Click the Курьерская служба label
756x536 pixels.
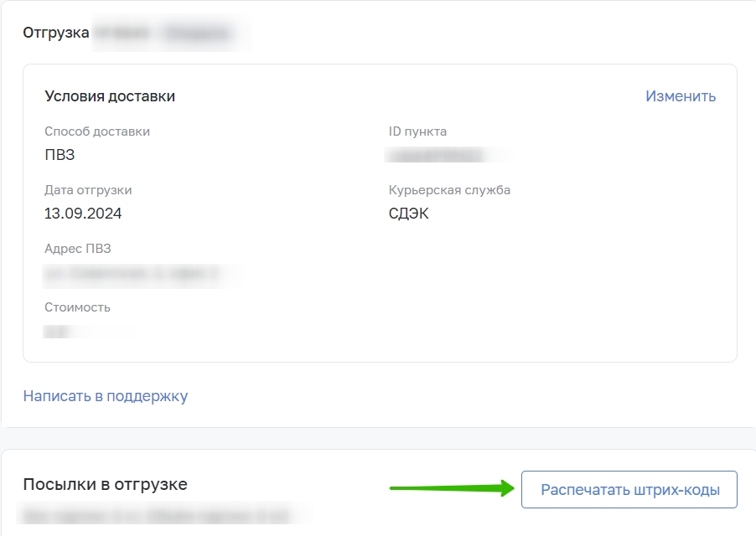tap(449, 190)
